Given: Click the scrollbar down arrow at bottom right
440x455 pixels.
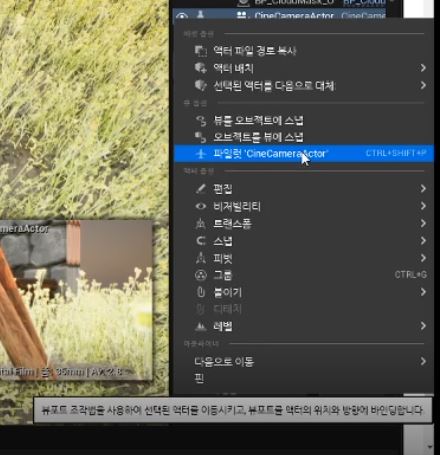Looking at the screenshot, I should point(430,447).
